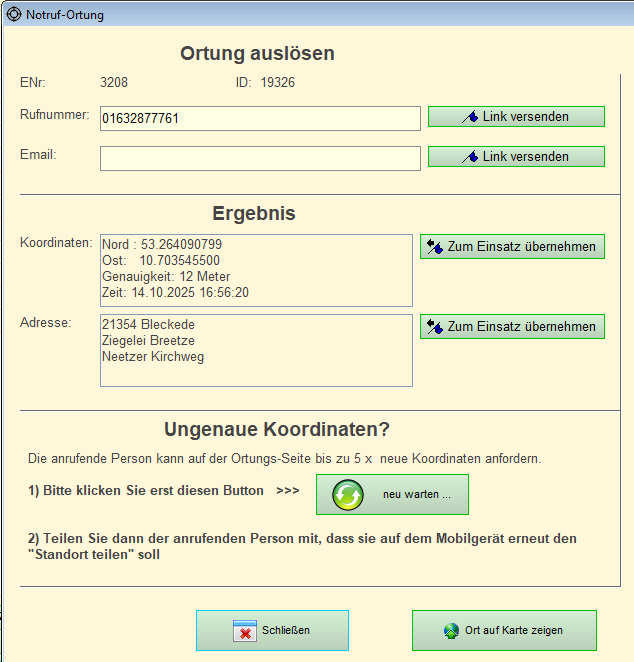Focus the Rufnummer input field
This screenshot has height=662, width=634.
pyautogui.click(x=260, y=119)
